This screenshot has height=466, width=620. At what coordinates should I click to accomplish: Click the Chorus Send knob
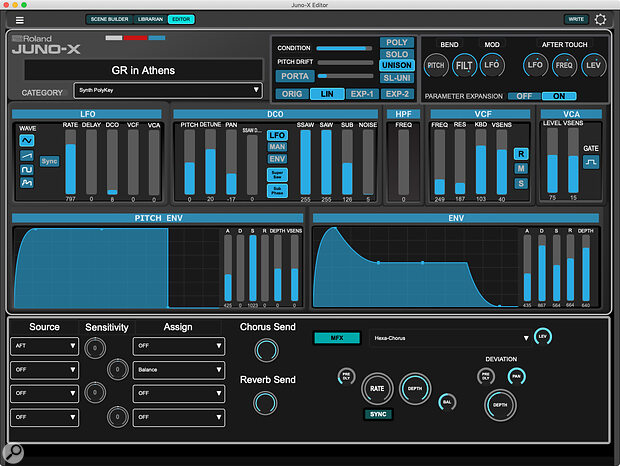point(267,350)
